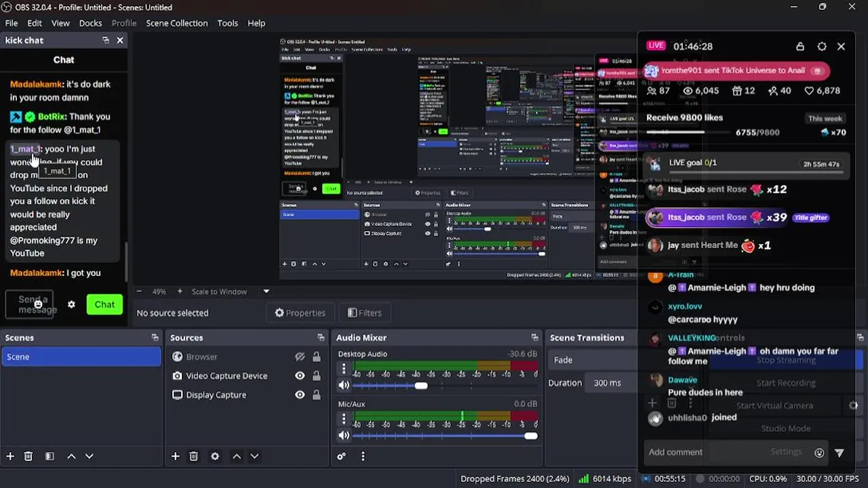This screenshot has width=868, height=488.
Task: Click the 6755/9800 likes progress bar
Action: coord(688,133)
